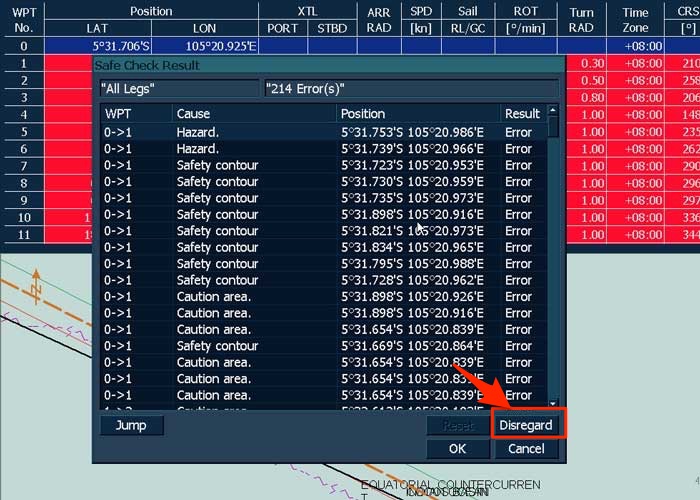Click the Cause column header

(252, 114)
